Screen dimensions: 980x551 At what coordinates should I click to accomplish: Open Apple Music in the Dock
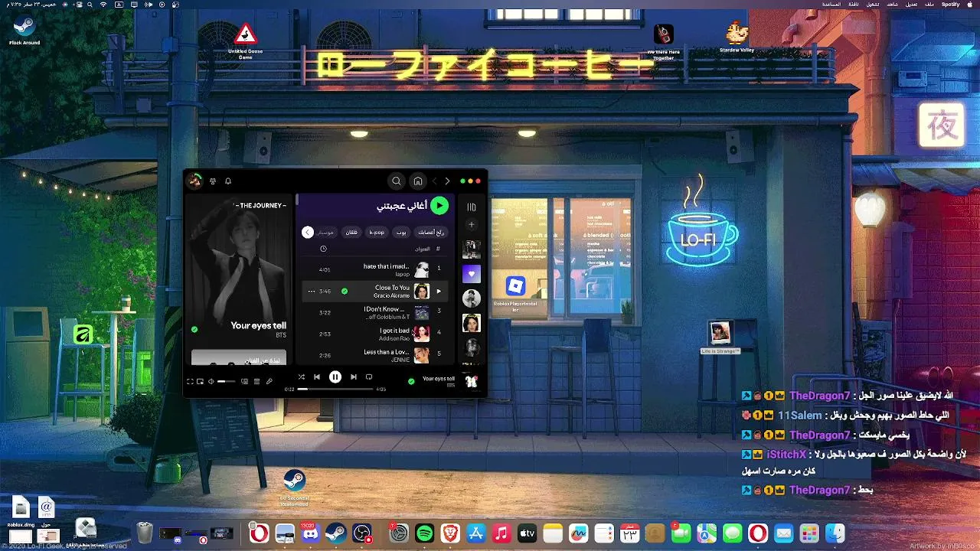tap(501, 533)
